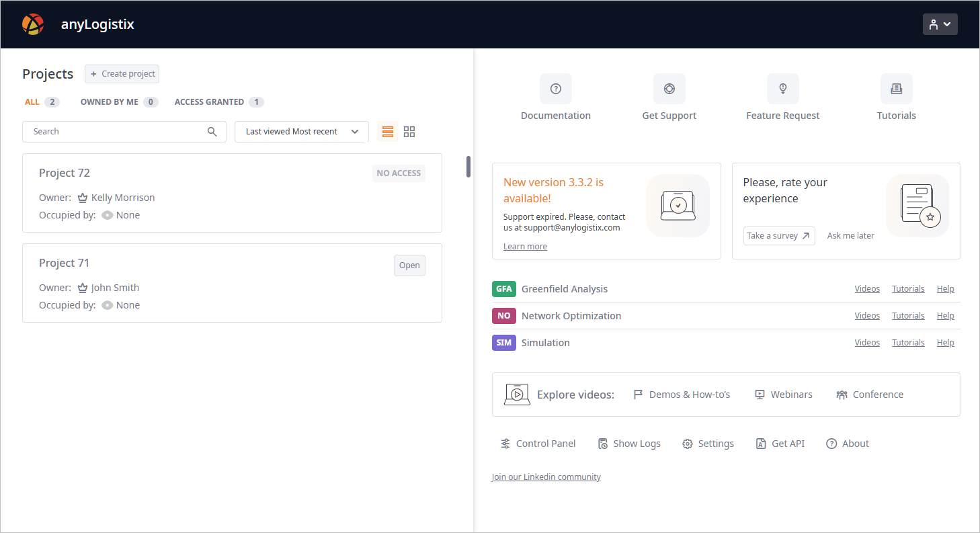
Task: Select the grid view layout icon
Action: 409,132
